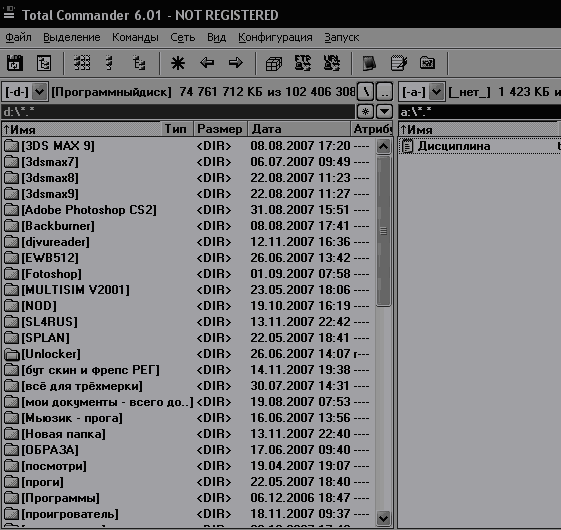Select the [3dsmax7] folder row
Screen dimensions: 561x530
188,162
